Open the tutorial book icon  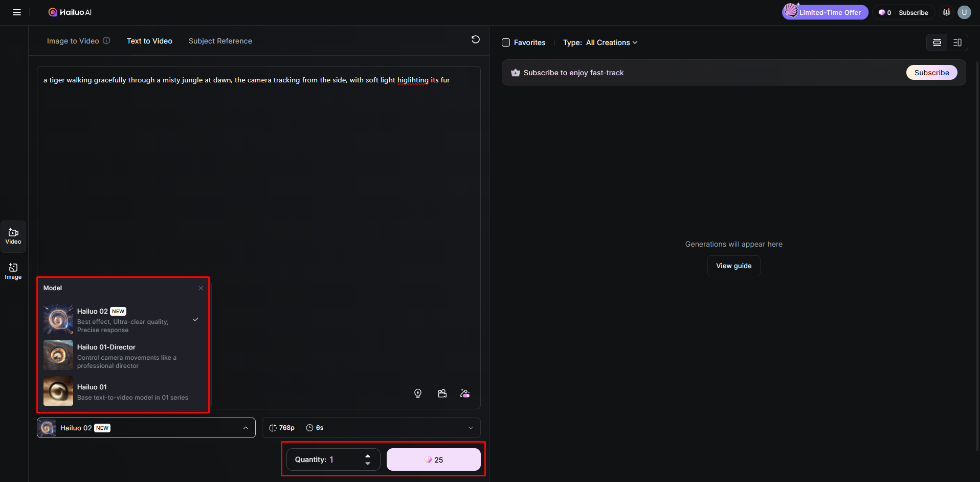(947, 12)
